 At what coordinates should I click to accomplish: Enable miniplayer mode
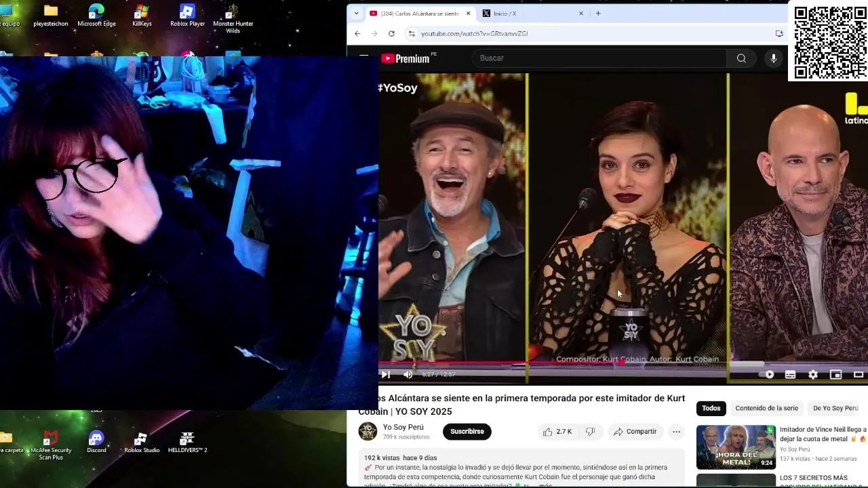click(835, 374)
